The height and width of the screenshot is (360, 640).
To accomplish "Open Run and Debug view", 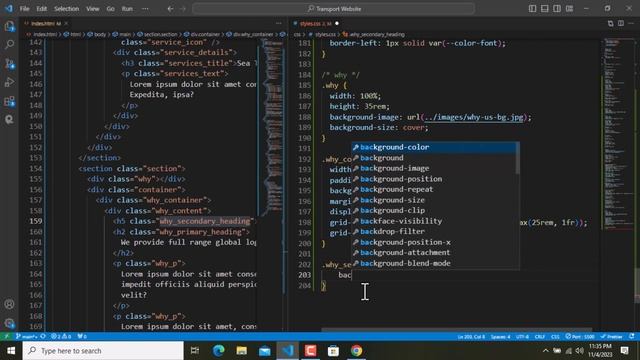I will point(9,82).
